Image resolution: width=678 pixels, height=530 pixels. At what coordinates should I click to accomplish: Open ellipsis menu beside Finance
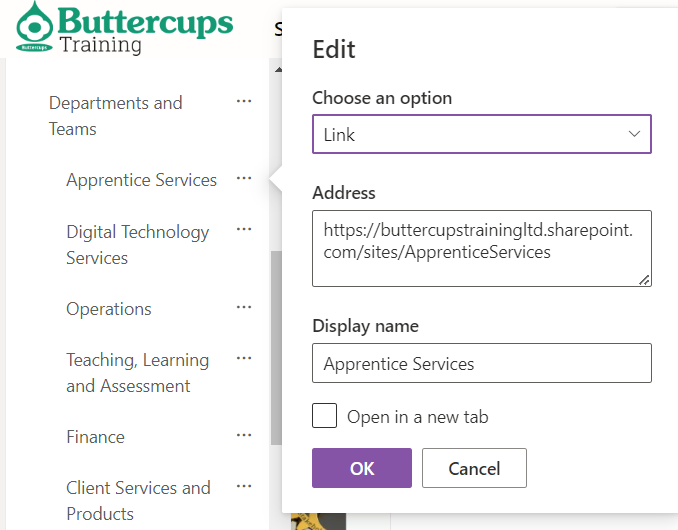pyautogui.click(x=244, y=435)
